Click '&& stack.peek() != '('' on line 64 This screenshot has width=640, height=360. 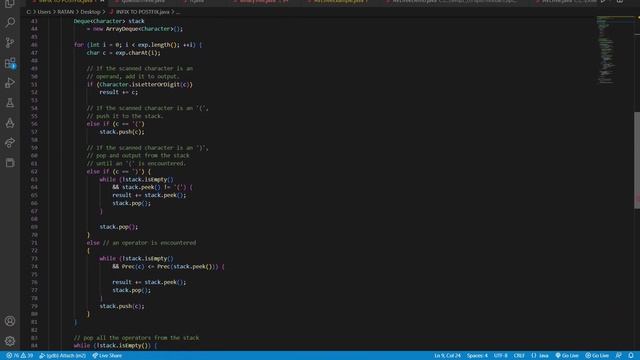[149, 187]
